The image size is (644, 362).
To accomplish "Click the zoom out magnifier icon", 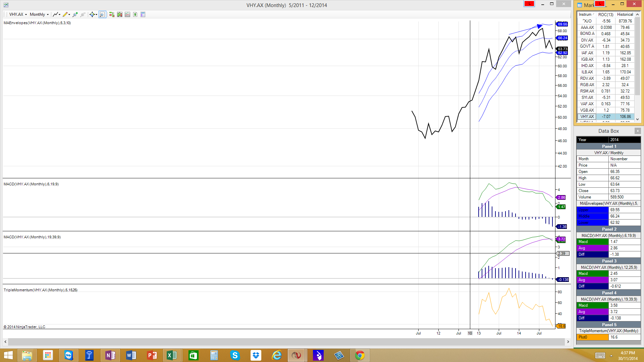I will click(x=83, y=14).
